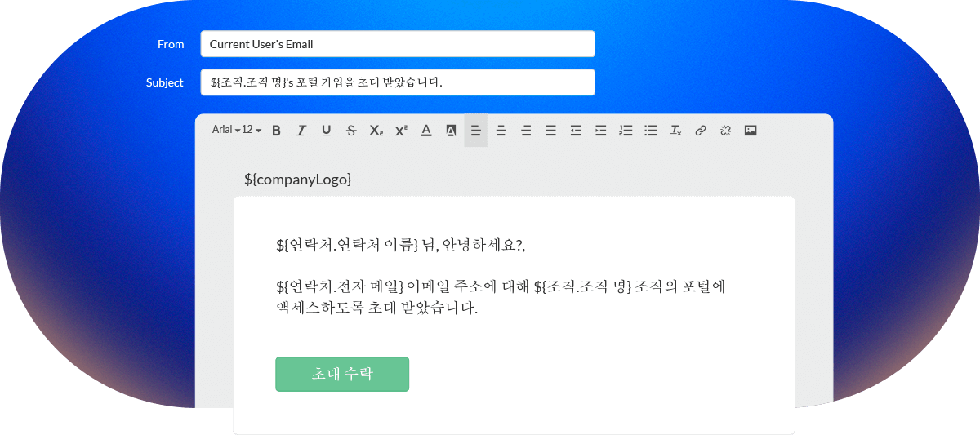The width and height of the screenshot is (980, 435).
Task: Insert a bulleted list
Action: point(651,131)
